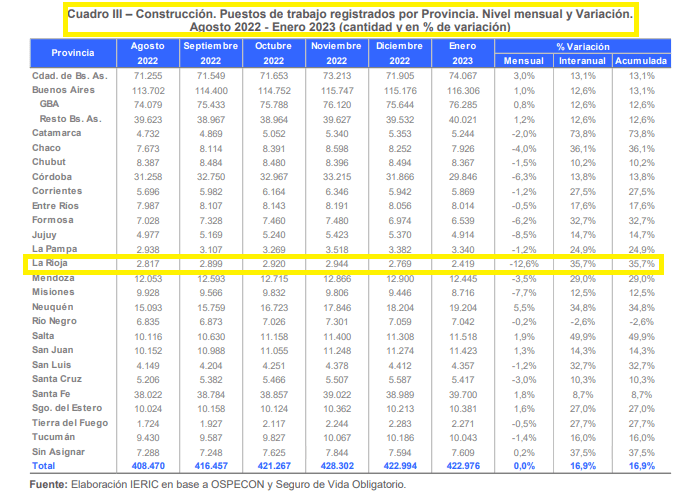This screenshot has height=500, width=689.
Task: Select the Chaco row label
Action: coord(46,148)
